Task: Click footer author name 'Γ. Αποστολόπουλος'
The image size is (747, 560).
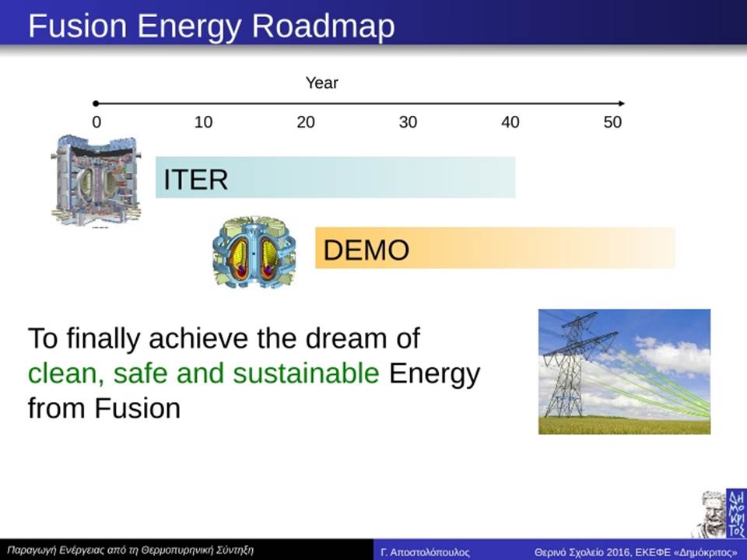Action: 425,552
